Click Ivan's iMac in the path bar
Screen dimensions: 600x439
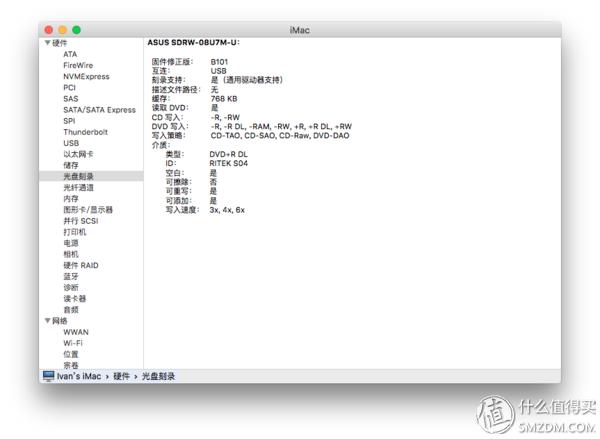click(x=79, y=376)
